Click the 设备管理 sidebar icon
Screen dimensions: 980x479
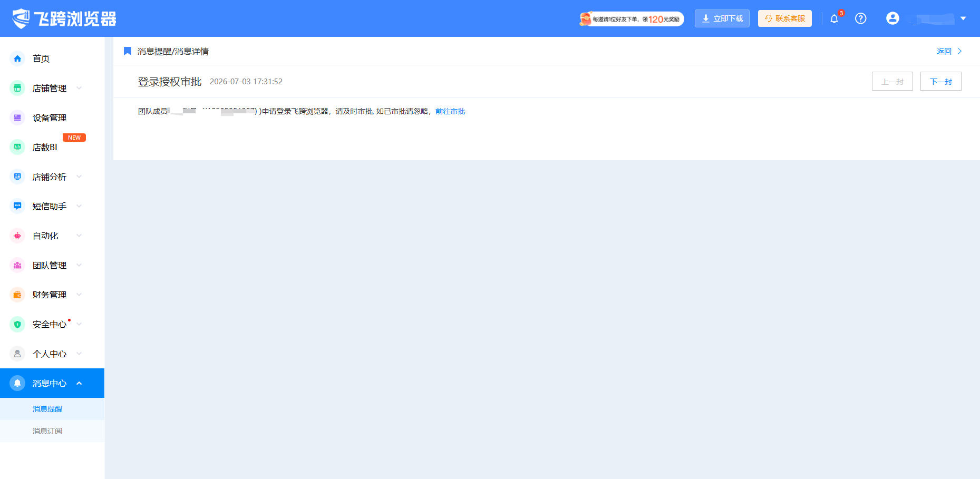click(17, 118)
